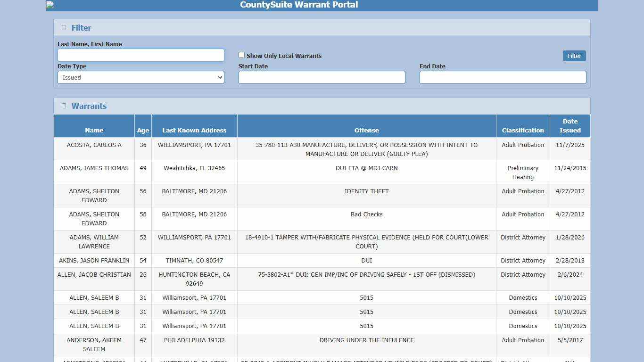This screenshot has width=644, height=362.
Task: Click the chevron arrow on the Issued selector
Action: point(220,77)
